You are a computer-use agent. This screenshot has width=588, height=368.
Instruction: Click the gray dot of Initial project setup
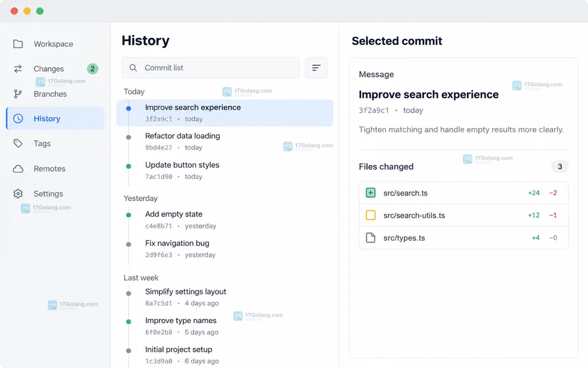coord(129,351)
